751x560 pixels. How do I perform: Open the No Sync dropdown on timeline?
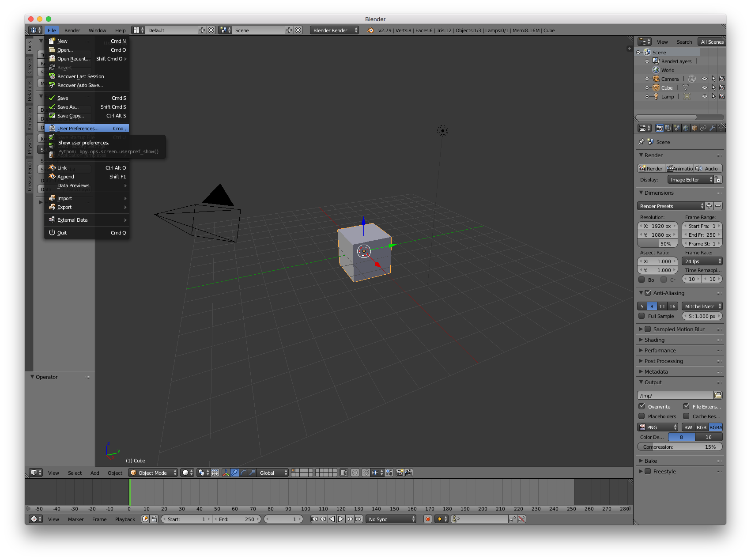pyautogui.click(x=390, y=519)
